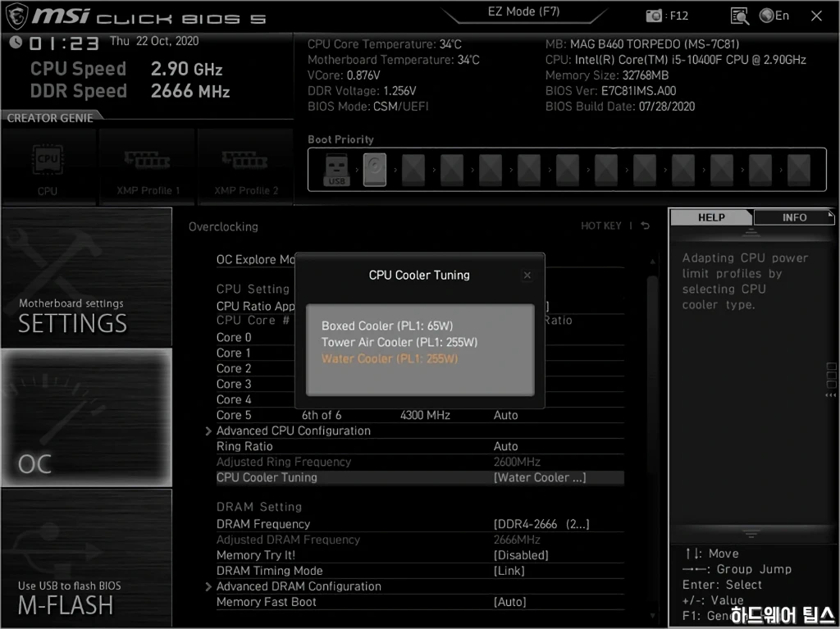Click the clock icon beside the time
The height and width of the screenshot is (629, 840).
16,42
